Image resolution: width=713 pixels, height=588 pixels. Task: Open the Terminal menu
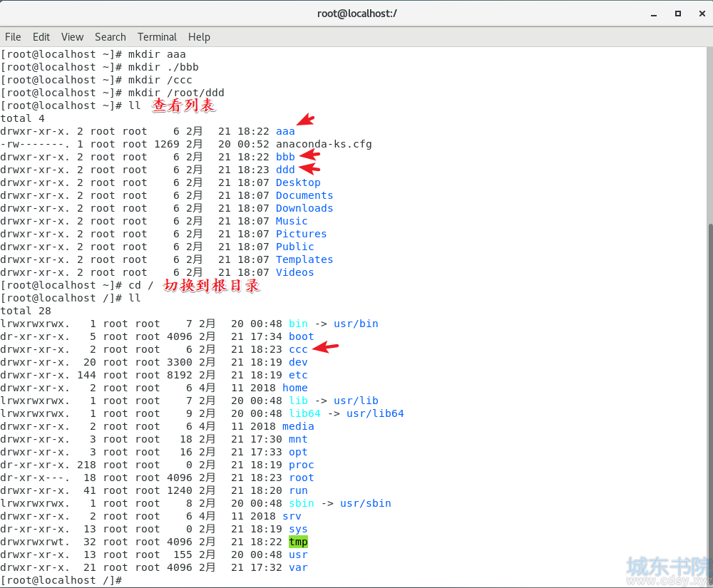pyautogui.click(x=157, y=37)
